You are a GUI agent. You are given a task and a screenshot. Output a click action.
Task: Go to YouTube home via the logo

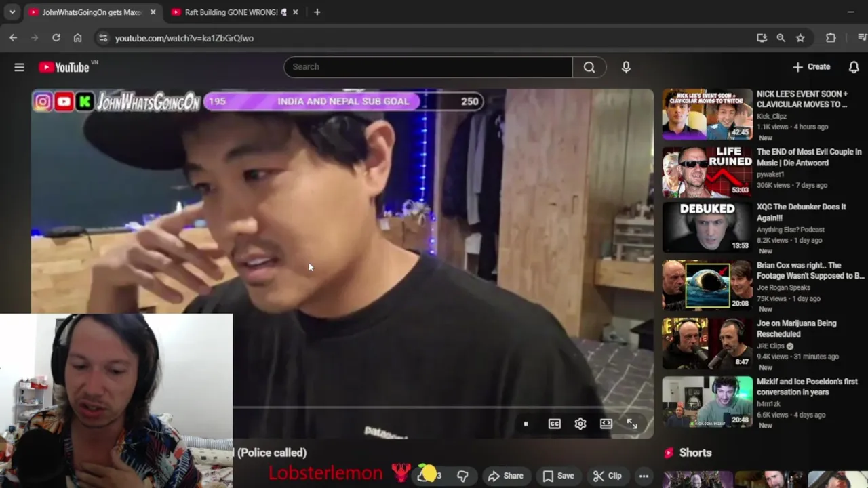[x=64, y=67]
